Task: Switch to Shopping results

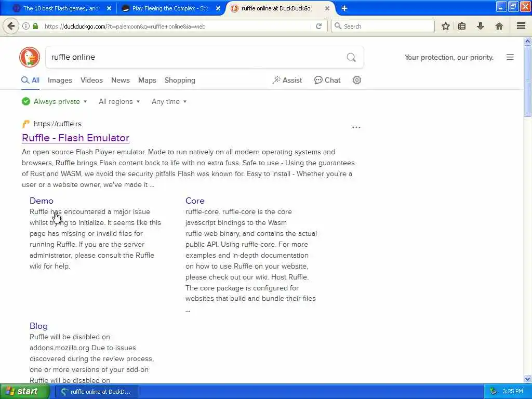Action: (x=180, y=80)
